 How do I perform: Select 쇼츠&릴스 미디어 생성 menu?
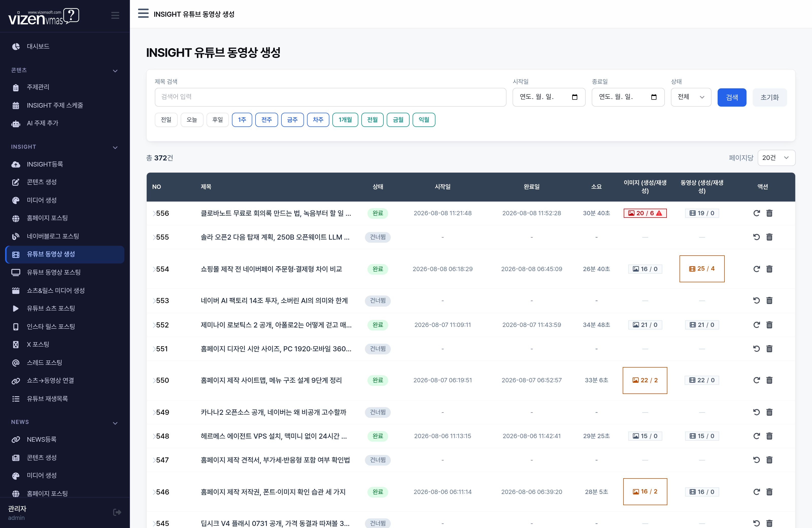pyautogui.click(x=65, y=290)
